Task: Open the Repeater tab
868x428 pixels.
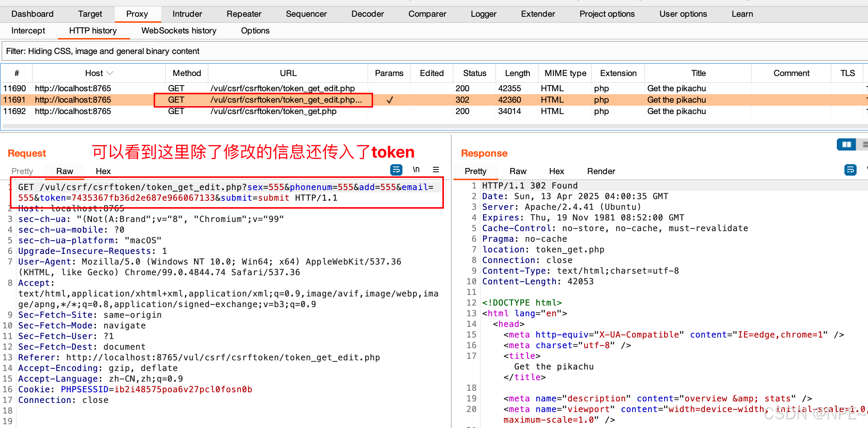Action: click(244, 14)
